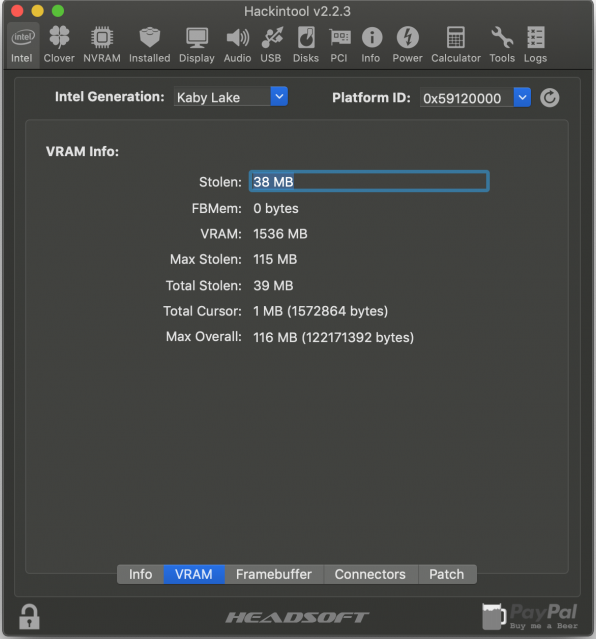The image size is (596, 639).
Task: Open the Installed kexts section
Action: 150,45
